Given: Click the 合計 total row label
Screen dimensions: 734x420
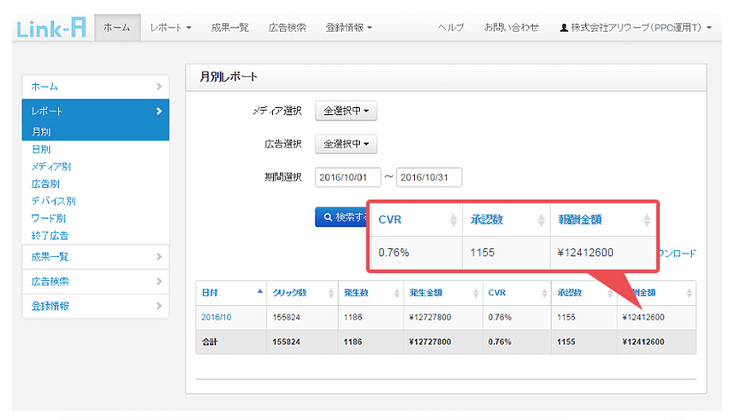Looking at the screenshot, I should [x=210, y=342].
